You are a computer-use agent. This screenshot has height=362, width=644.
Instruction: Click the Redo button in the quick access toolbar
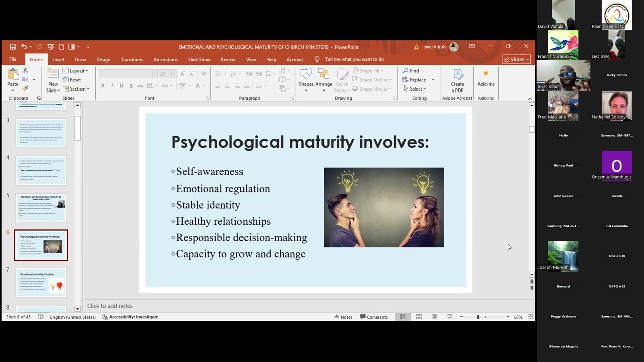tap(39, 47)
